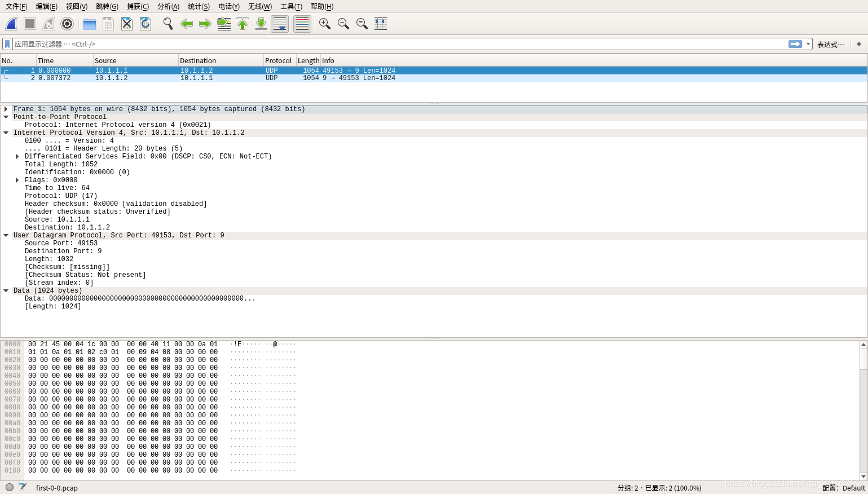868x494 pixels.
Task: Close this capture file
Action: click(x=127, y=24)
